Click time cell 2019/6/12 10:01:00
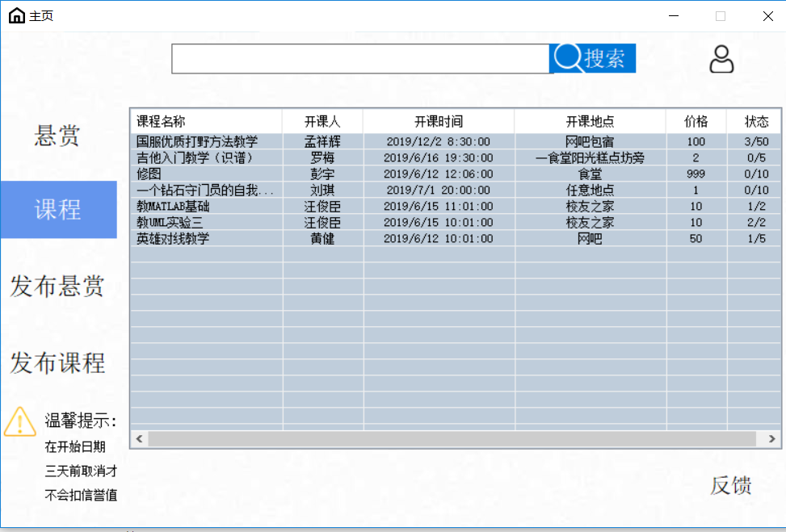Screen dimensions: 786x532 tap(439, 238)
